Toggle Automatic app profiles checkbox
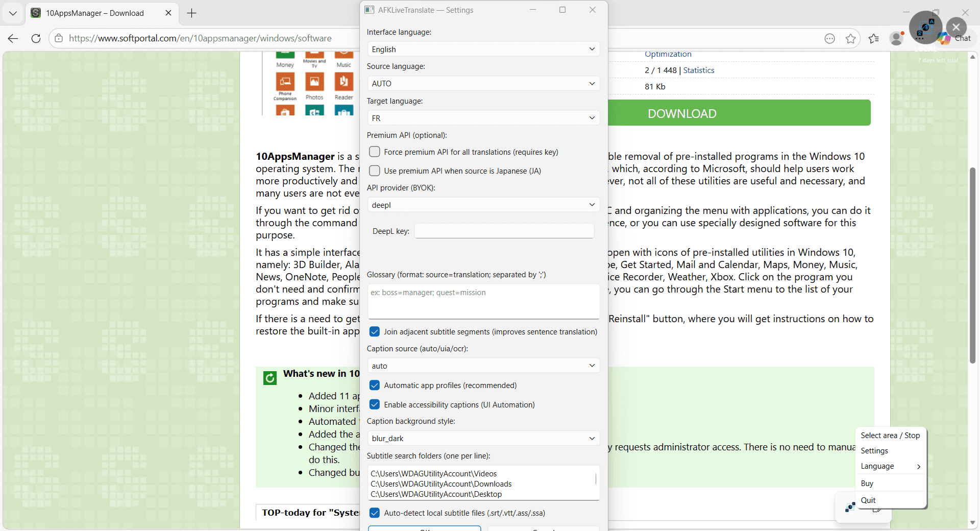The image size is (980, 531). pyautogui.click(x=375, y=385)
